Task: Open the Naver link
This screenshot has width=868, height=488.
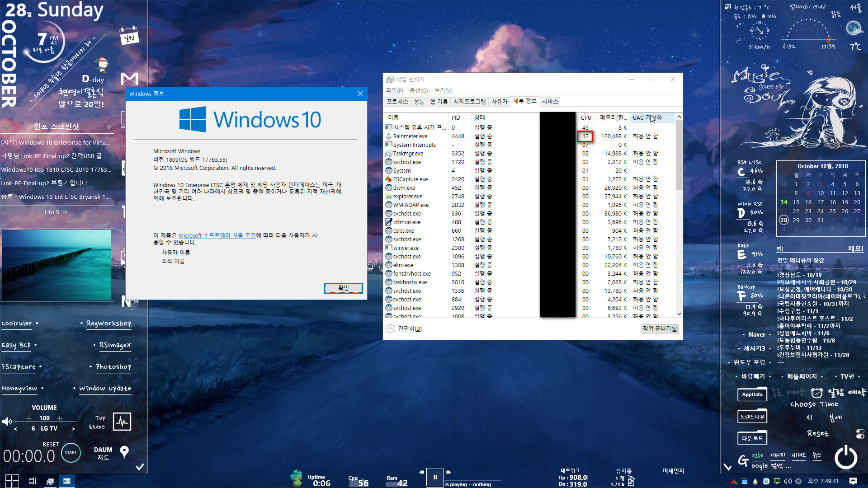Action: (x=756, y=334)
